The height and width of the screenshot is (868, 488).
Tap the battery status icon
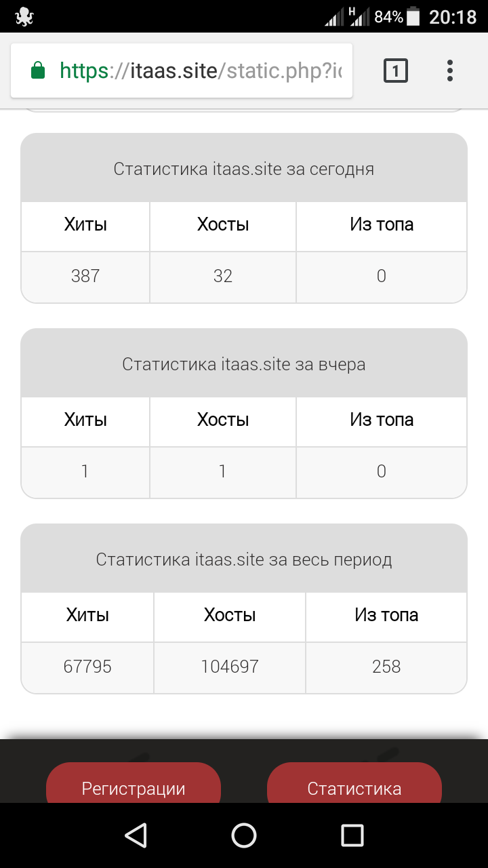coord(413,16)
